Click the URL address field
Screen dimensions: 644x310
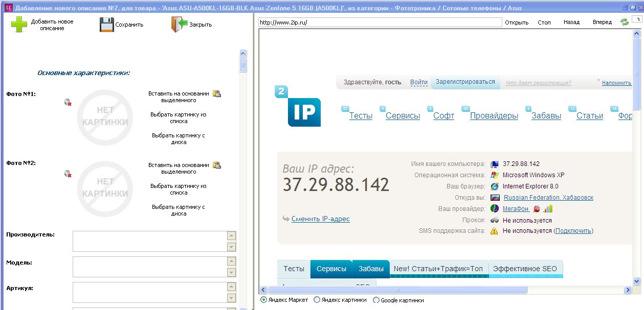[x=380, y=22]
